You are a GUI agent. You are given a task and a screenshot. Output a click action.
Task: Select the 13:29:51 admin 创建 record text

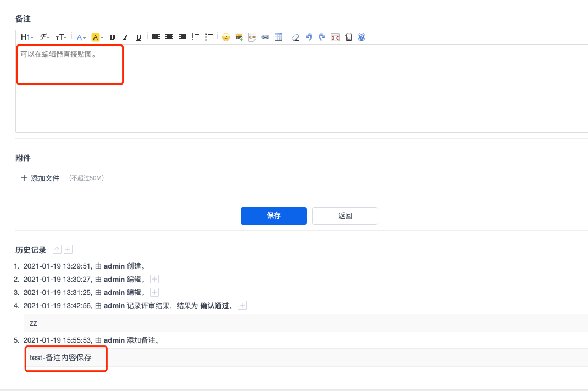point(85,266)
